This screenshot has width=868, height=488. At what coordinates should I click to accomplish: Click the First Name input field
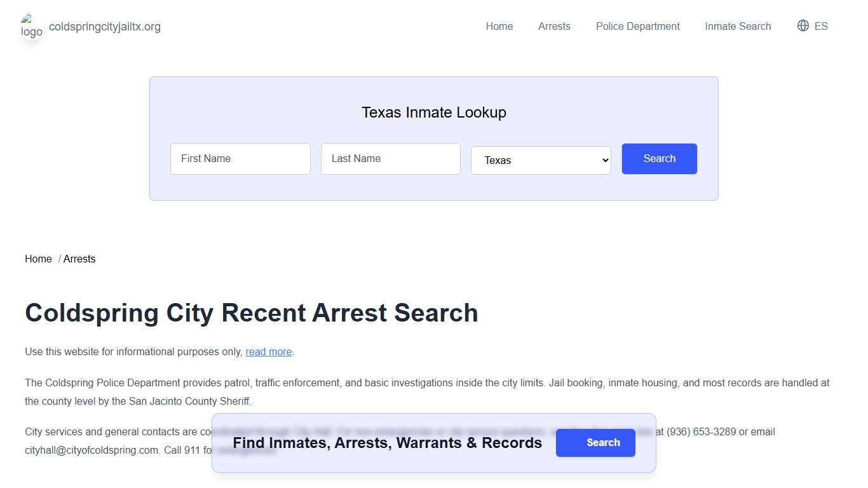(240, 159)
